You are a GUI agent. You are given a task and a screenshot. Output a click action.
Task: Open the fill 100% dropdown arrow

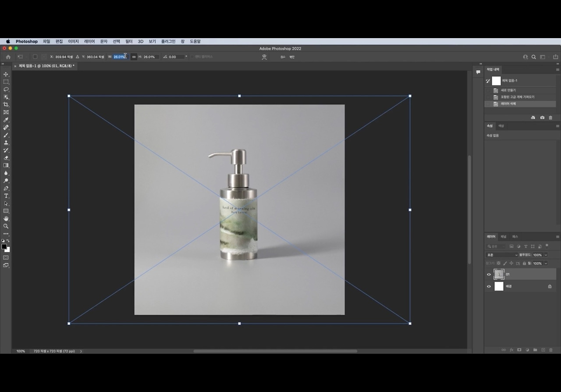546,264
